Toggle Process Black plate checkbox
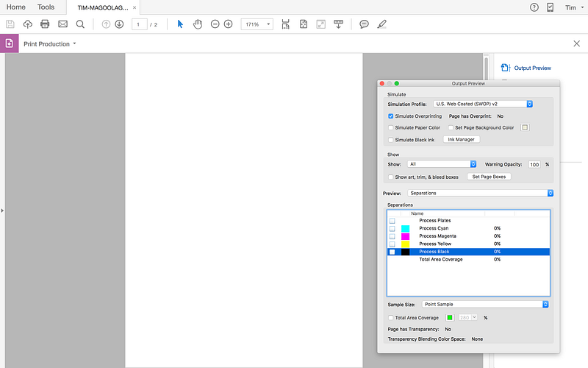Image resolution: width=588 pixels, height=368 pixels. 392,252
